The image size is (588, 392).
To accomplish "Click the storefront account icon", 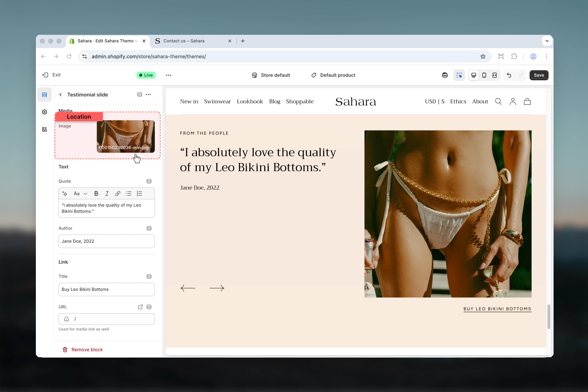I will [x=513, y=101].
